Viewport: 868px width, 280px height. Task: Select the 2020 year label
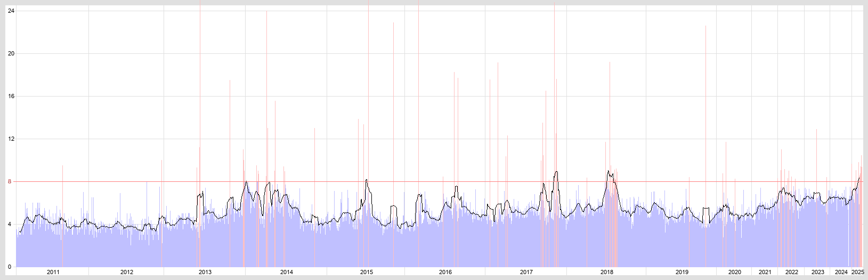click(x=735, y=272)
